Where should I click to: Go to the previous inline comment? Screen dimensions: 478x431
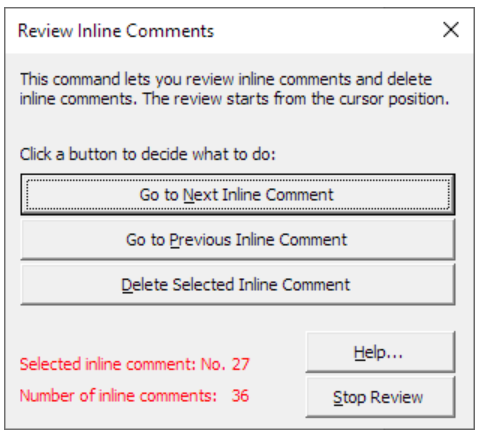tap(238, 239)
